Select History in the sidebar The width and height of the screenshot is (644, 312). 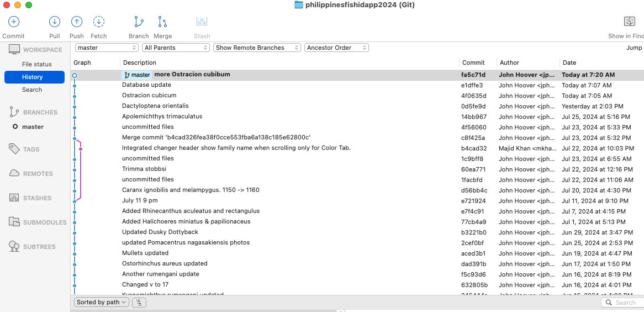tap(34, 77)
